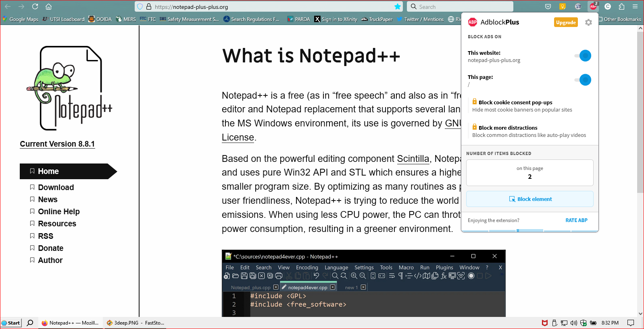Open Windows Security shield tray icon

point(584,323)
